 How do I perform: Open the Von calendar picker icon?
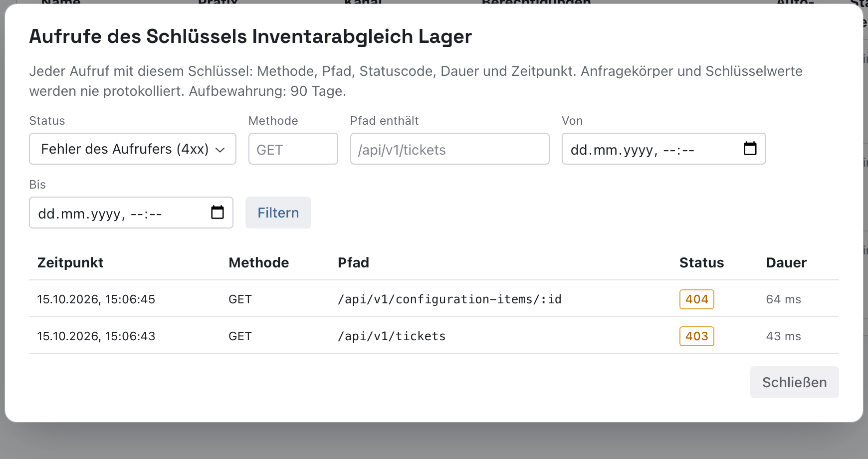tap(750, 148)
